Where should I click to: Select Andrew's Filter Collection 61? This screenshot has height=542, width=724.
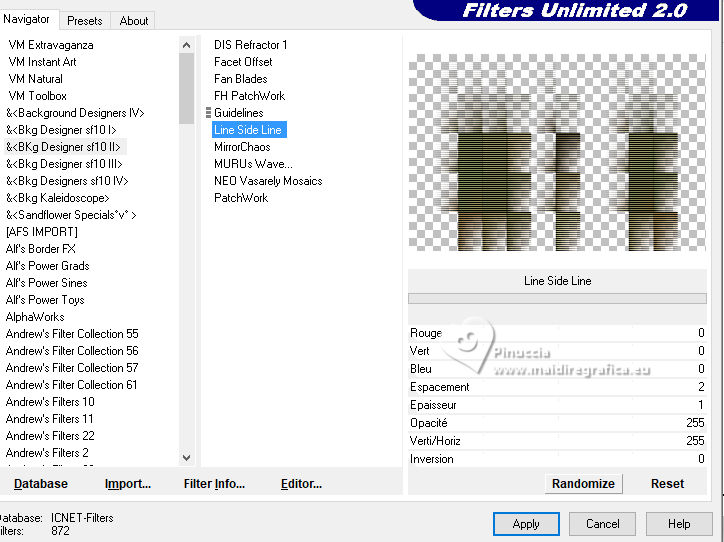(x=72, y=385)
